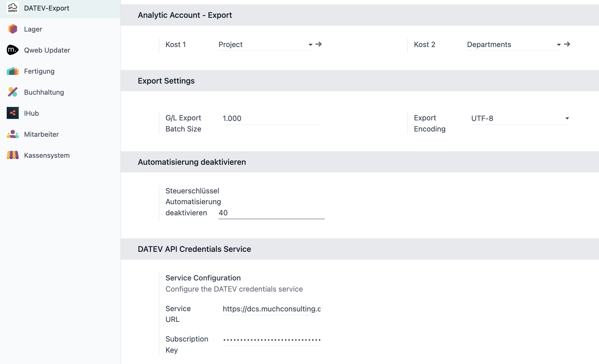Click the IHub share icon
Viewport: 599px width, 364px height.
[x=12, y=113]
